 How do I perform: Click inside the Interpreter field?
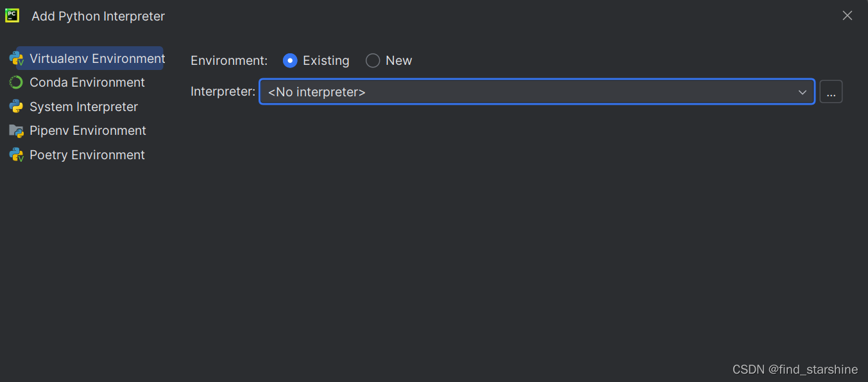click(x=449, y=92)
